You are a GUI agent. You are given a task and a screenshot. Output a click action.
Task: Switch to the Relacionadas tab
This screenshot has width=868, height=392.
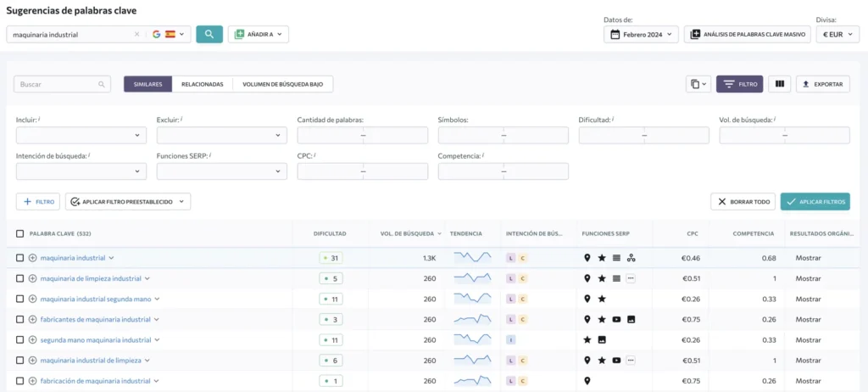[202, 84]
